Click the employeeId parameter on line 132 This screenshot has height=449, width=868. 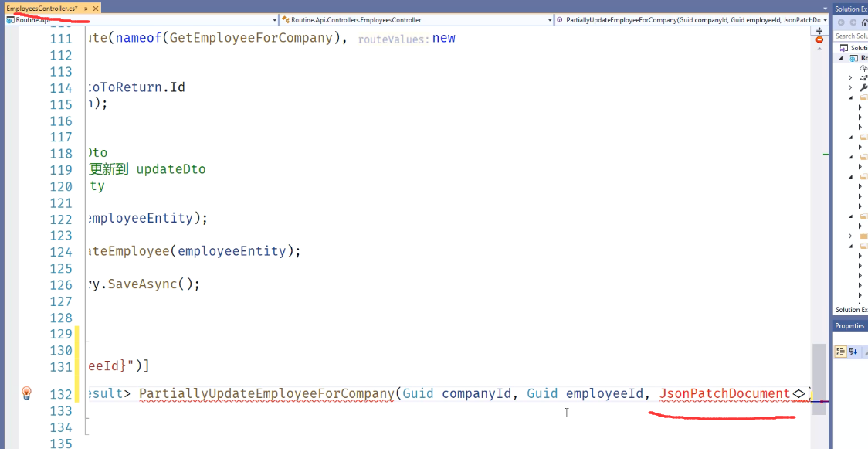click(x=605, y=393)
